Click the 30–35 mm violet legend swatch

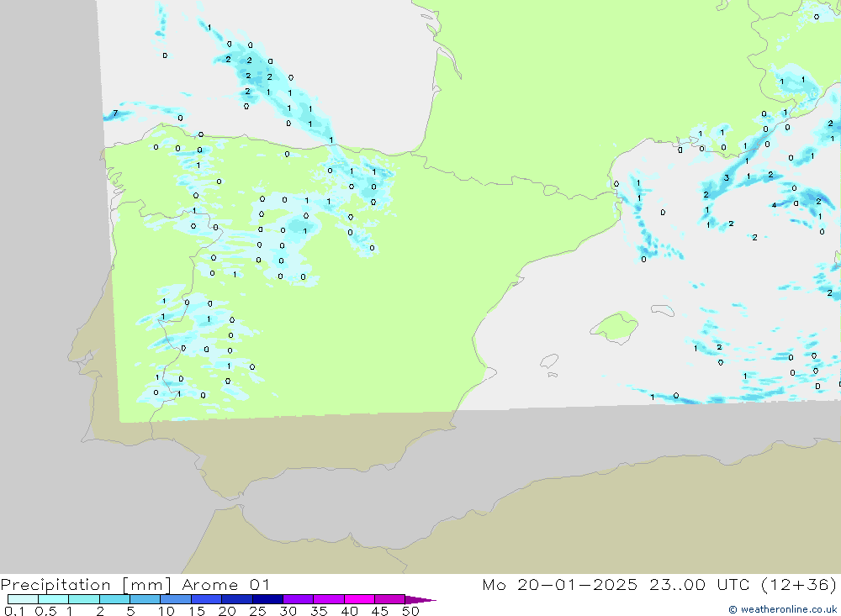point(299,599)
